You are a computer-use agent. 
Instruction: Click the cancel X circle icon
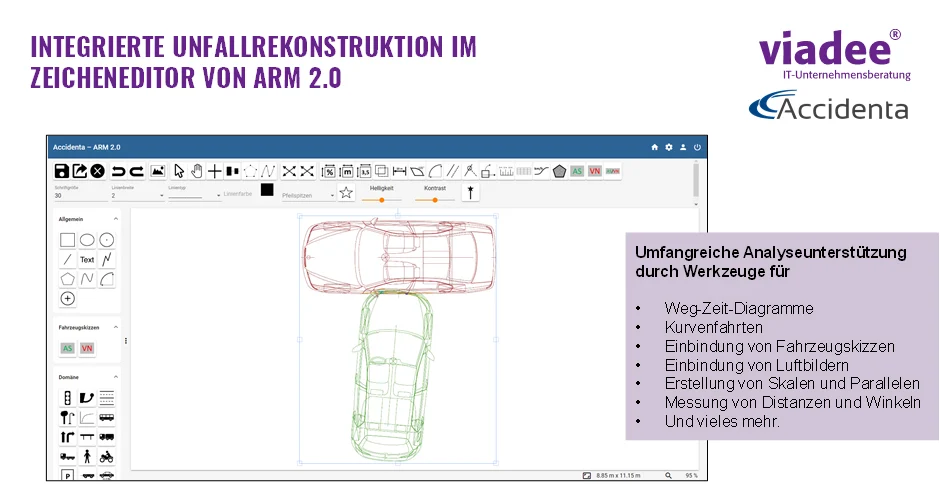point(98,171)
